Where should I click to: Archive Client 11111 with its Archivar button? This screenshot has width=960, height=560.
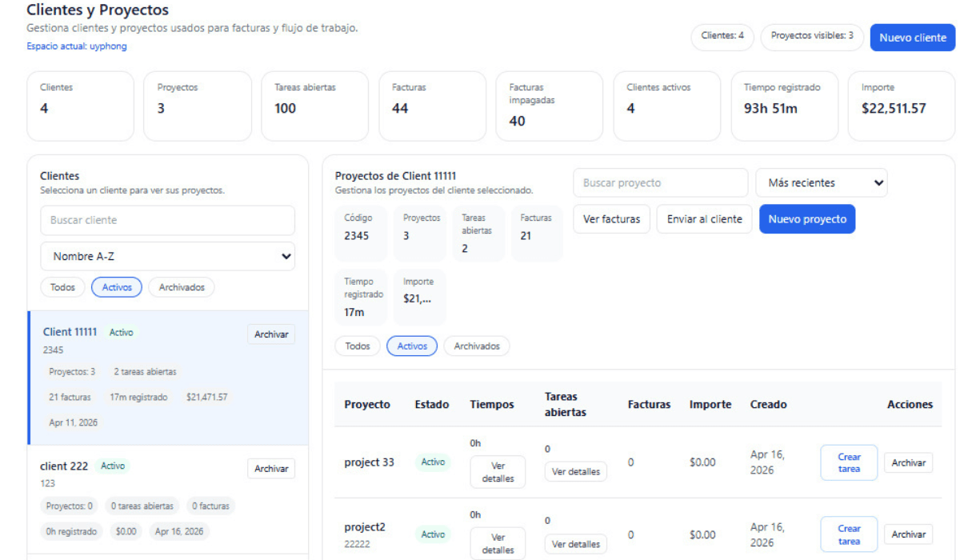click(271, 334)
